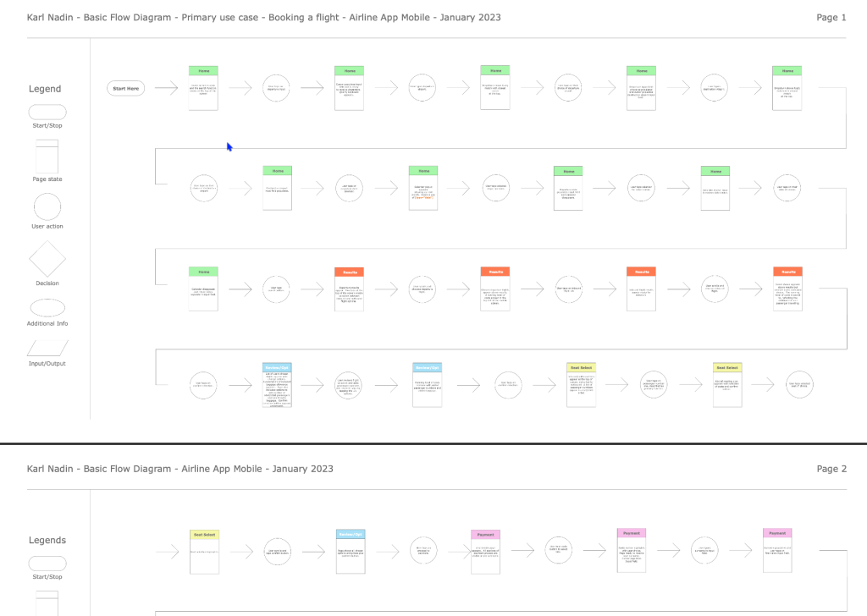
Task: Click the Start Here terminator shape
Action: [x=126, y=88]
